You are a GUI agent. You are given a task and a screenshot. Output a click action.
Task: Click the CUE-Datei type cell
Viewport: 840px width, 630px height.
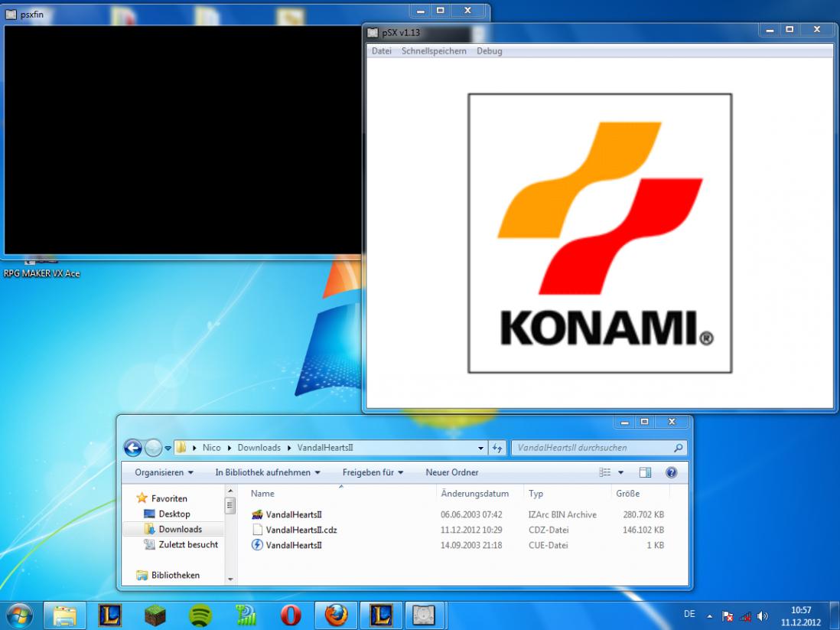point(548,545)
